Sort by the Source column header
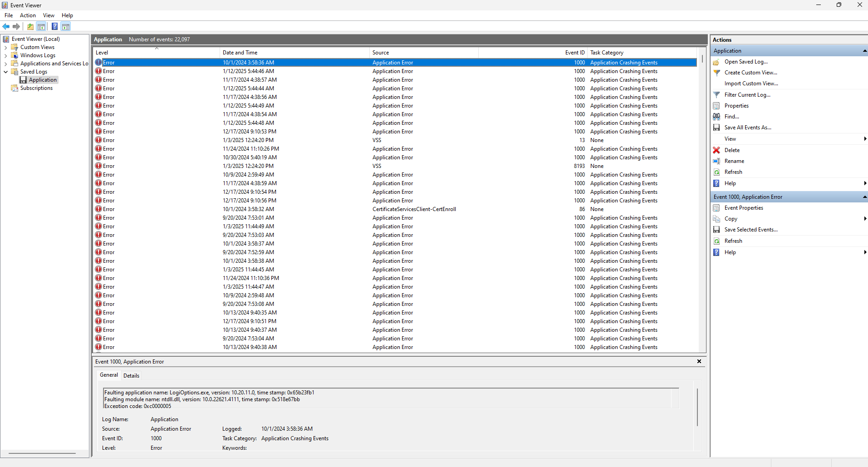Viewport: 868px width, 467px height. (424, 53)
